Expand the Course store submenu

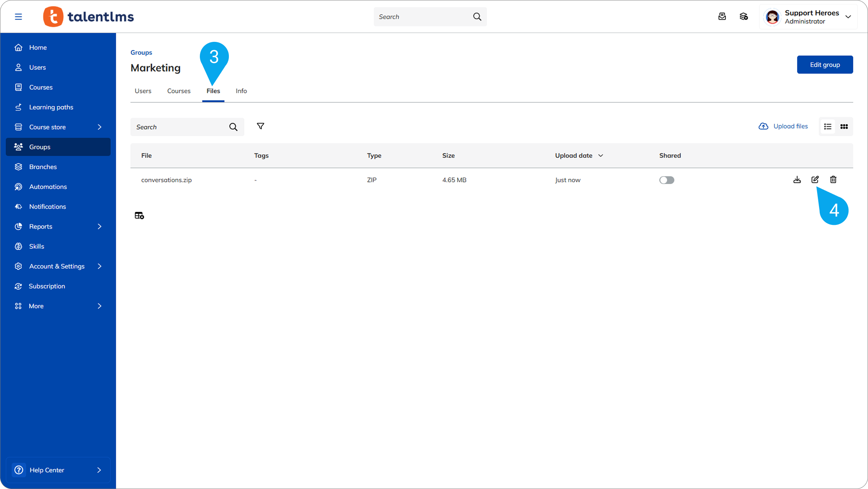(x=100, y=127)
